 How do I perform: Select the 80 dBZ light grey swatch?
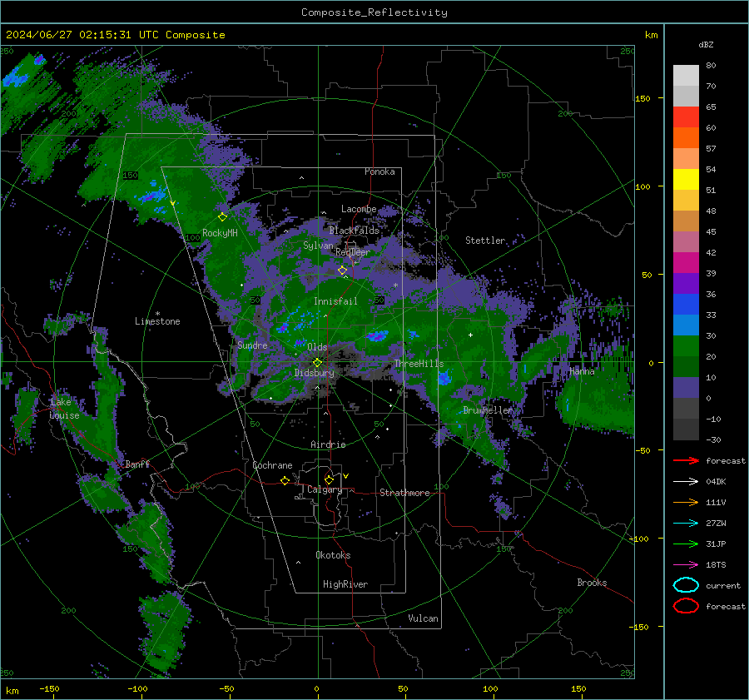[686, 75]
